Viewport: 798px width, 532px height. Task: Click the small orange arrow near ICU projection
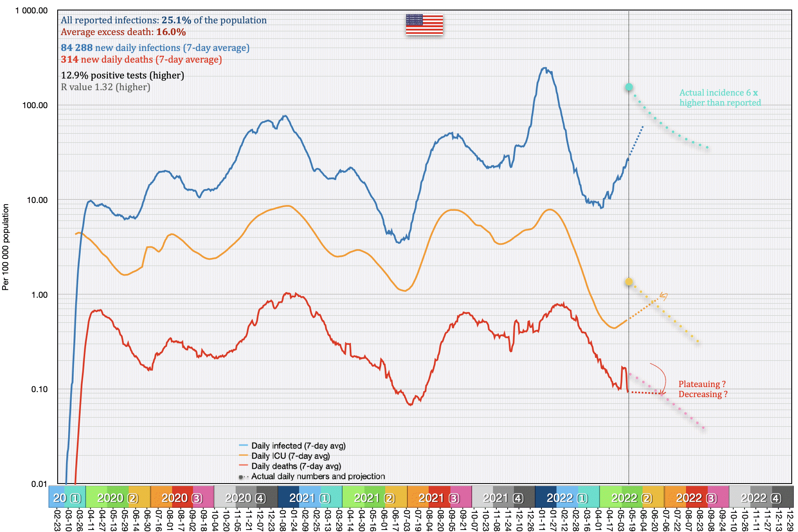(663, 296)
